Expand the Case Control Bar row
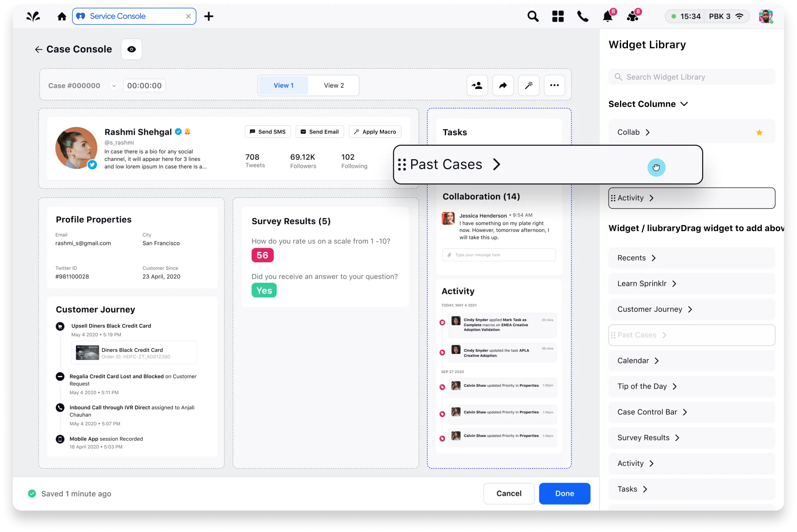 [x=692, y=412]
